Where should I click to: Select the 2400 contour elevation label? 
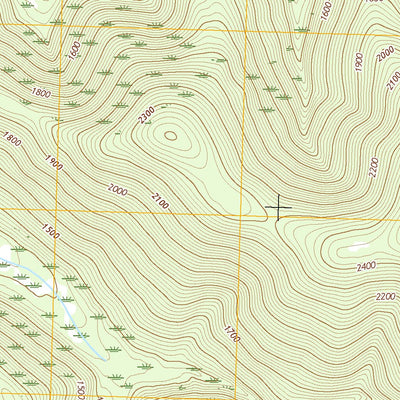[x=366, y=267]
